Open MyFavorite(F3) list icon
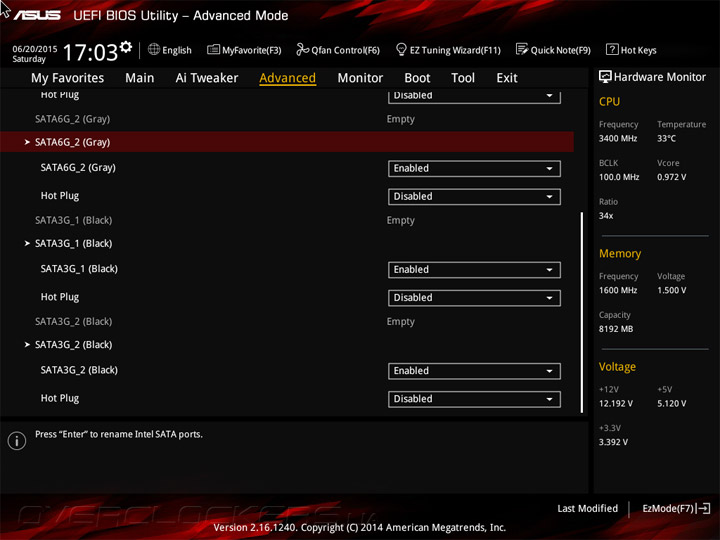 (x=213, y=49)
